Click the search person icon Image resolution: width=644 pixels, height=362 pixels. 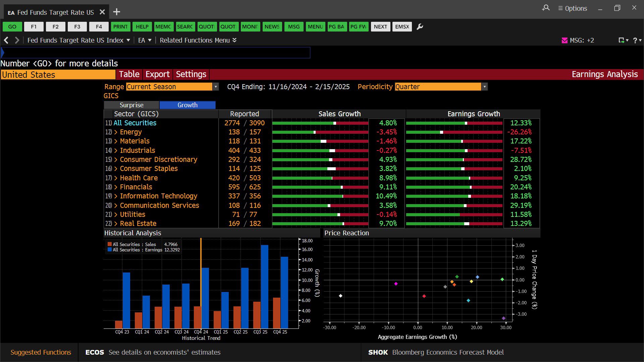pos(546,8)
